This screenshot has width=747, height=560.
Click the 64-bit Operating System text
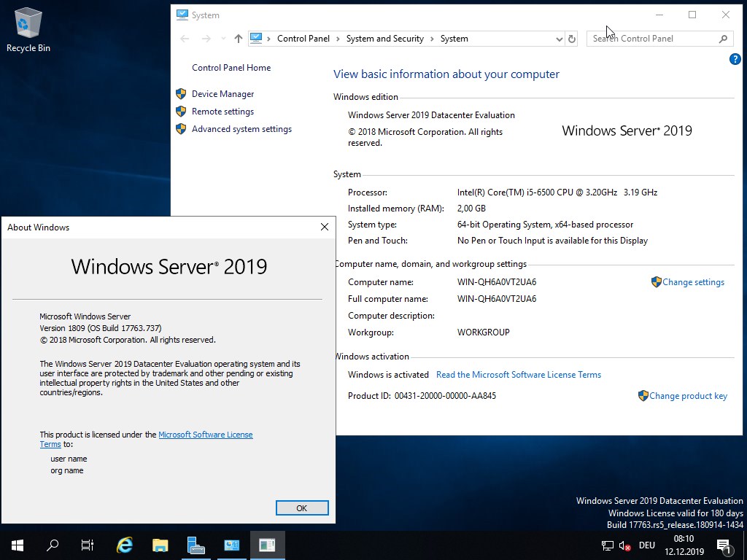[545, 225]
